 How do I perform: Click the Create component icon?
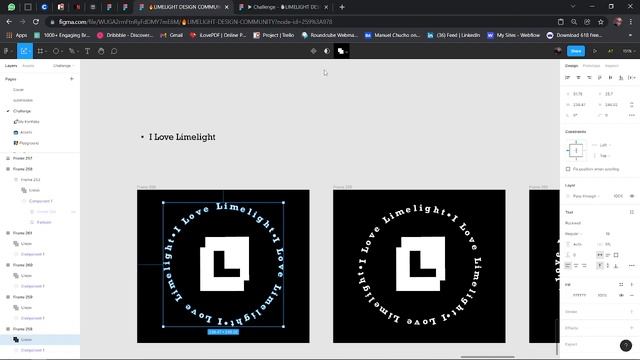[x=313, y=51]
